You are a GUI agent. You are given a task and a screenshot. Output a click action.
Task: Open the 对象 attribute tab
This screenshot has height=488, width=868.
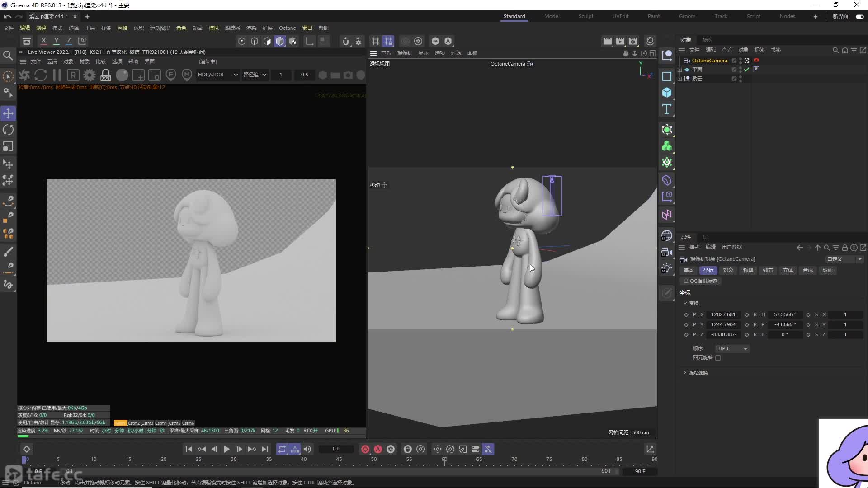coord(728,270)
